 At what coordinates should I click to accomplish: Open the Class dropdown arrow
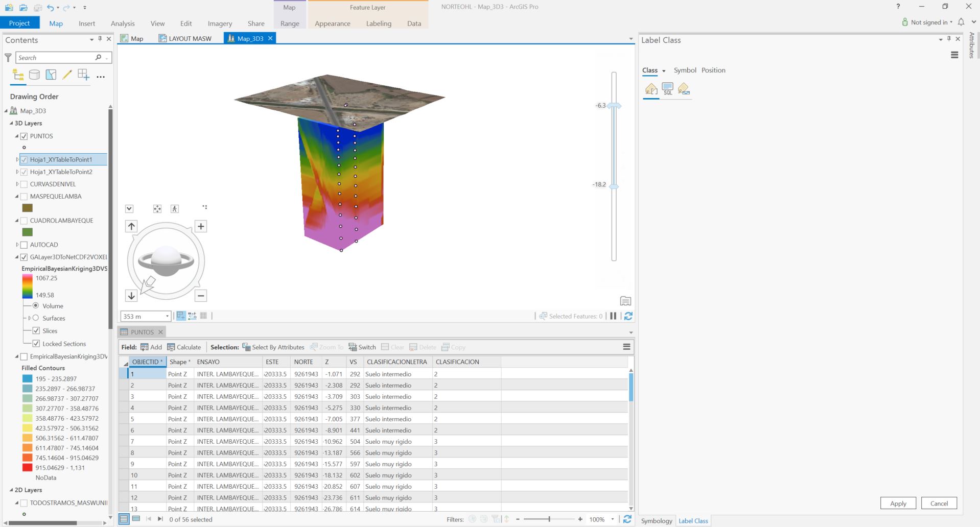click(x=664, y=71)
